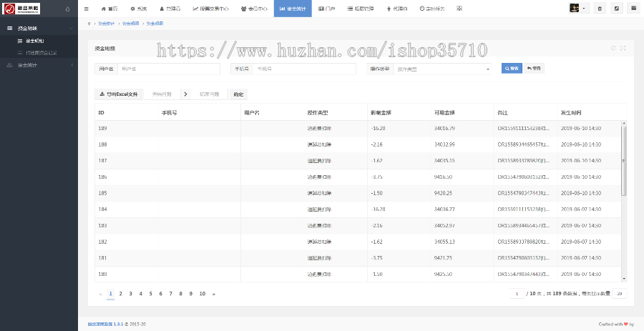Viewport: 644px width, 331px height.
Task: Click the power icon beside the logo
Action: [x=67, y=9]
